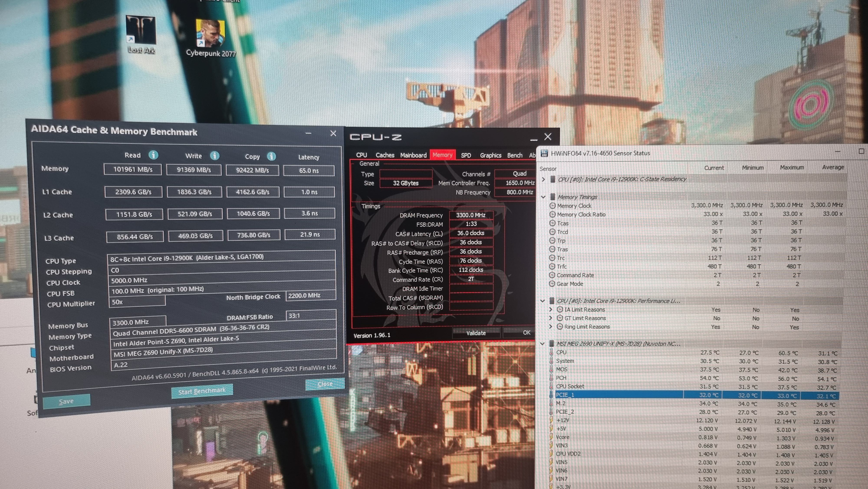Expand IA Limit Reasons row

(x=551, y=309)
